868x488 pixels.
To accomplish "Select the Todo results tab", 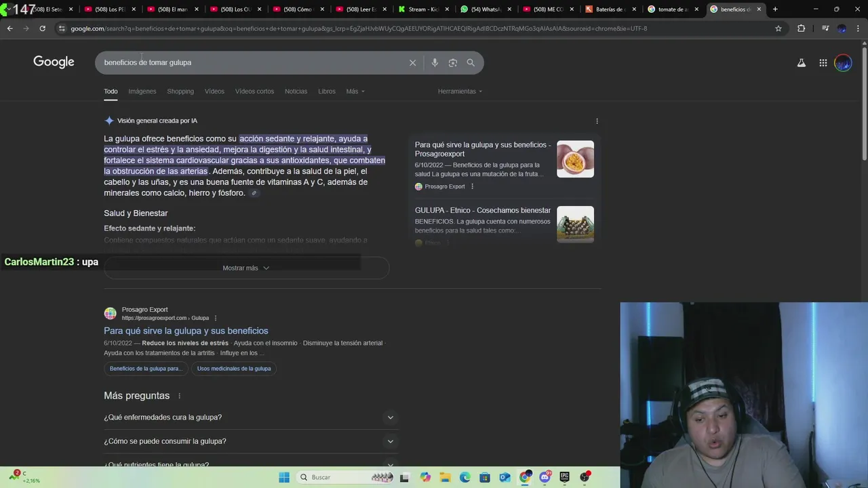I will (111, 91).
